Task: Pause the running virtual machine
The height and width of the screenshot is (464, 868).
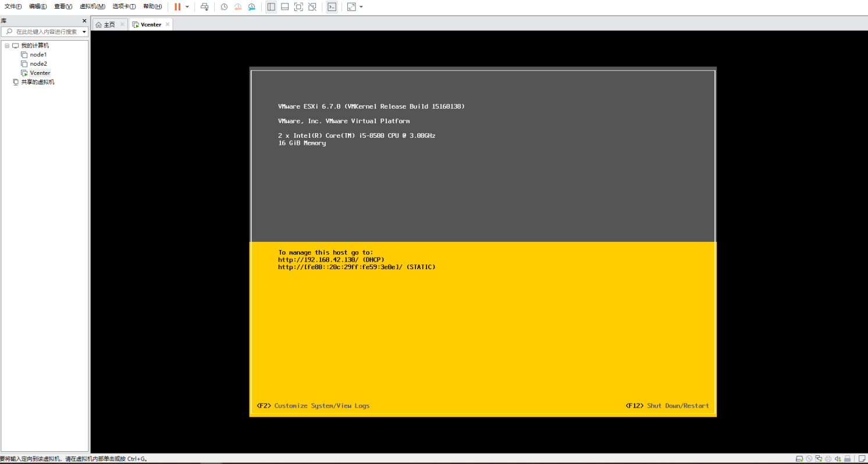Action: [x=177, y=7]
